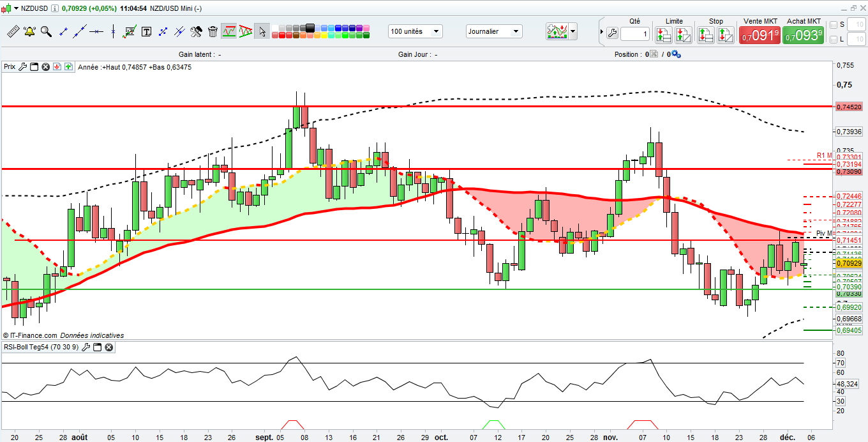Select the extended trend line tool

pyautogui.click(x=80, y=31)
